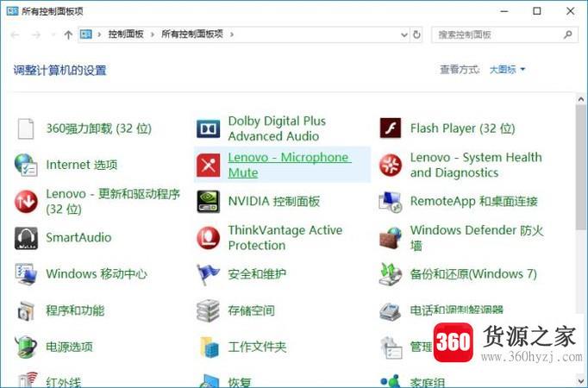This screenshot has height=388, width=588.
Task: Click the 控制面板 breadcrumb
Action: tap(126, 34)
